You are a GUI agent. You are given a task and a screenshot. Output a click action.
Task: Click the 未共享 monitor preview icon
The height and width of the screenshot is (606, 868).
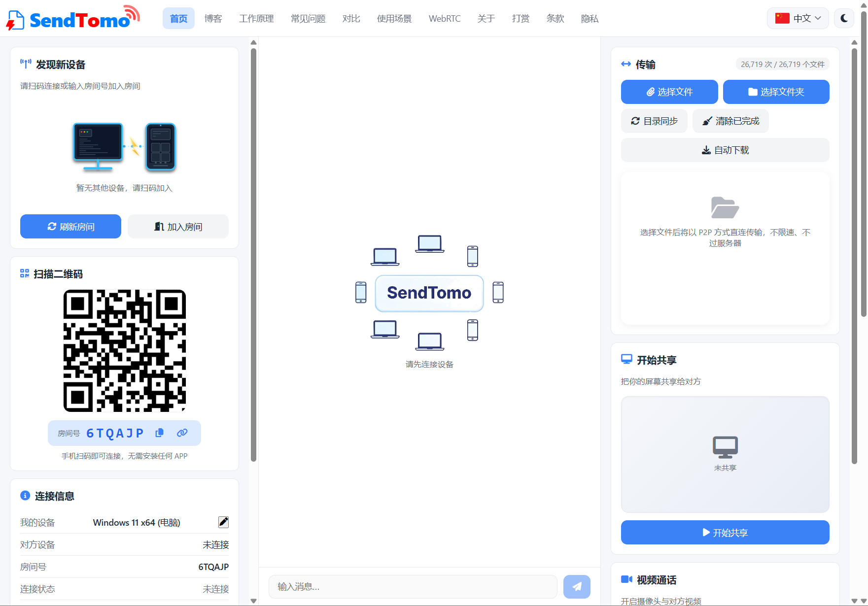(725, 447)
